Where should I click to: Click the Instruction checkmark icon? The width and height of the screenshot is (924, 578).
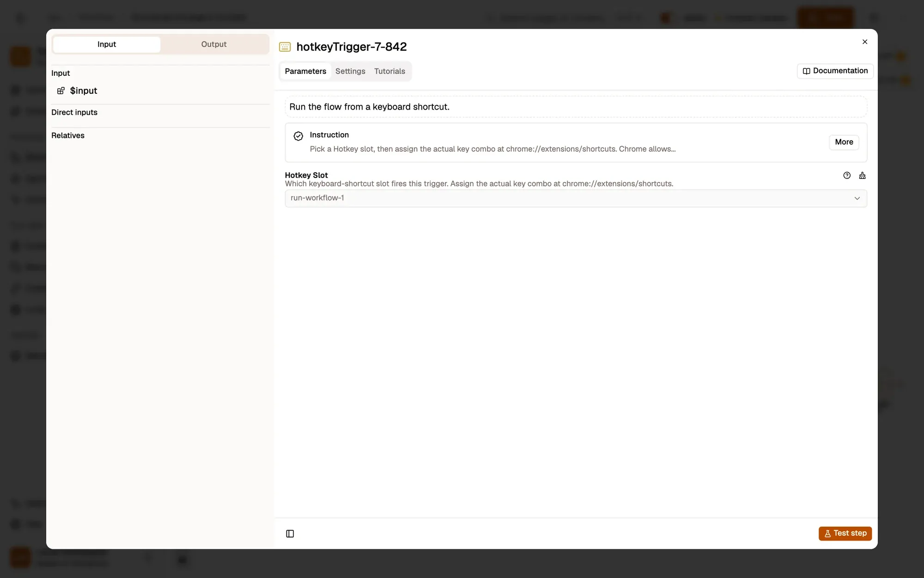tap(298, 136)
